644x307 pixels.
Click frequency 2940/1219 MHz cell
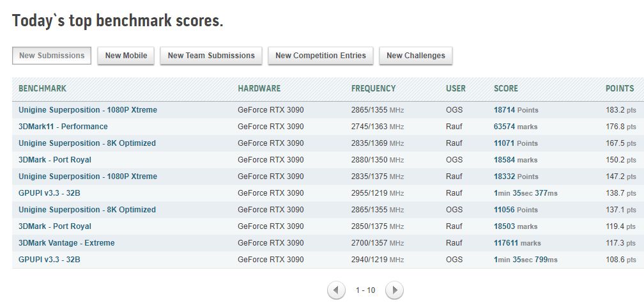tap(378, 260)
